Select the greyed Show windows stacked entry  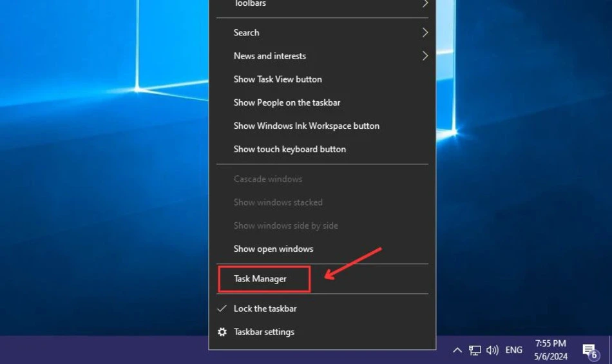click(322, 202)
